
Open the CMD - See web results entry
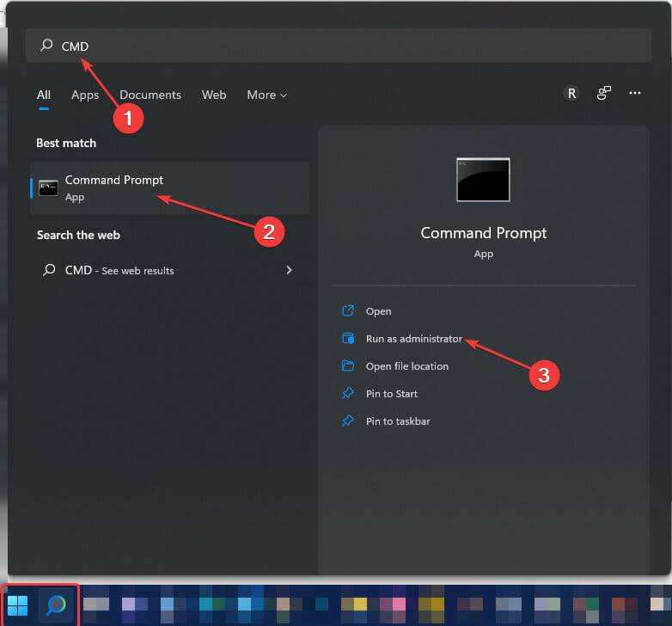119,270
